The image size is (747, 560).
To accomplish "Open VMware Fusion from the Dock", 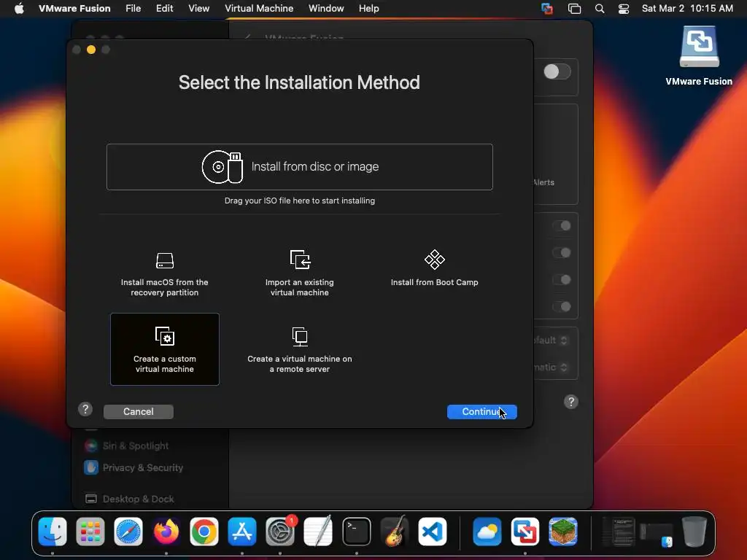I will (525, 532).
